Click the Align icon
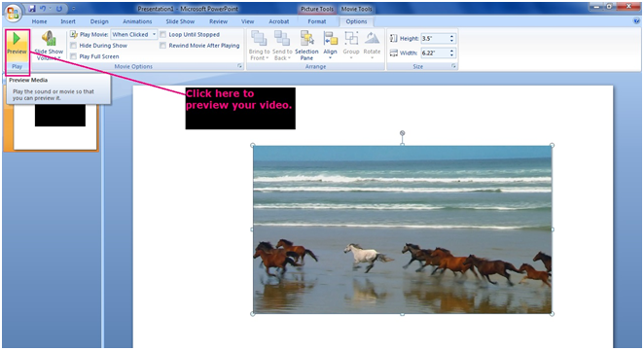 330,39
